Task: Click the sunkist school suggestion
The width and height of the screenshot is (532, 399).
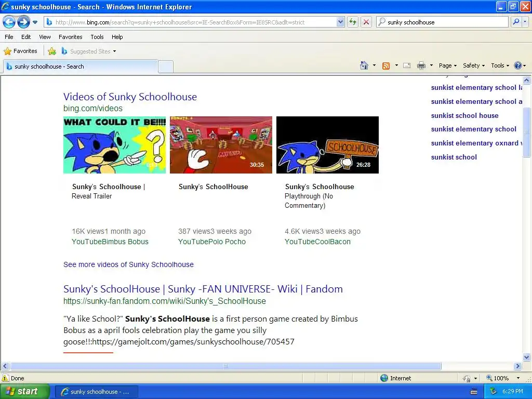Action: 454,157
